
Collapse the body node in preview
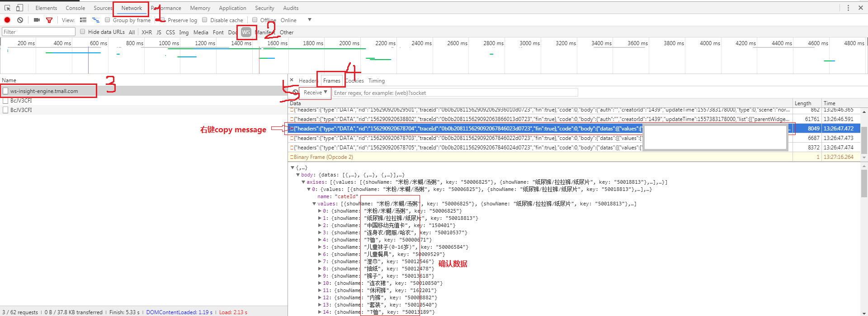pos(298,175)
